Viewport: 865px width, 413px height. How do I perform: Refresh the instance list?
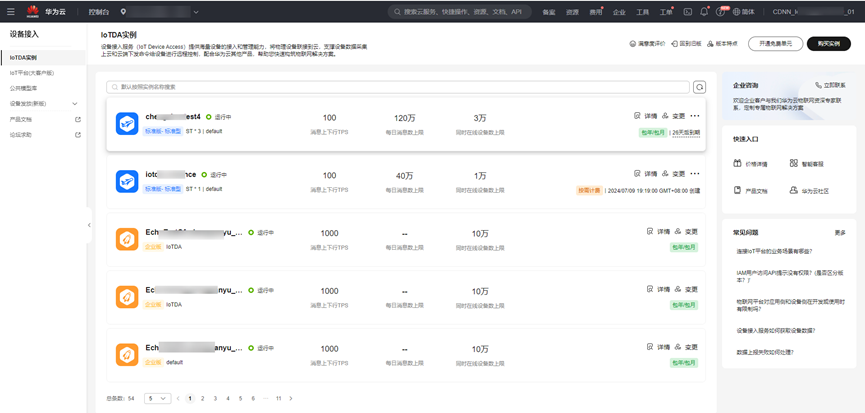pyautogui.click(x=700, y=87)
